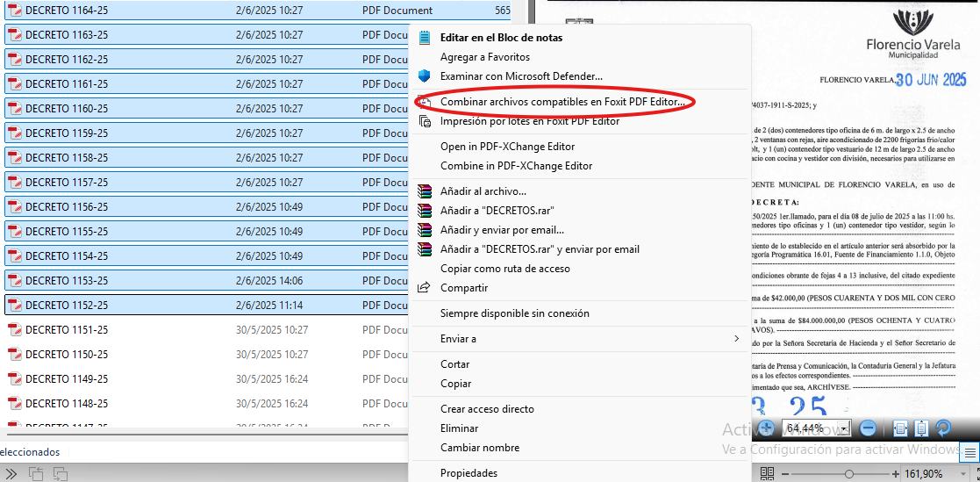This screenshot has width=980, height=482.
Task: Select Crear acceso directo
Action: 487,409
